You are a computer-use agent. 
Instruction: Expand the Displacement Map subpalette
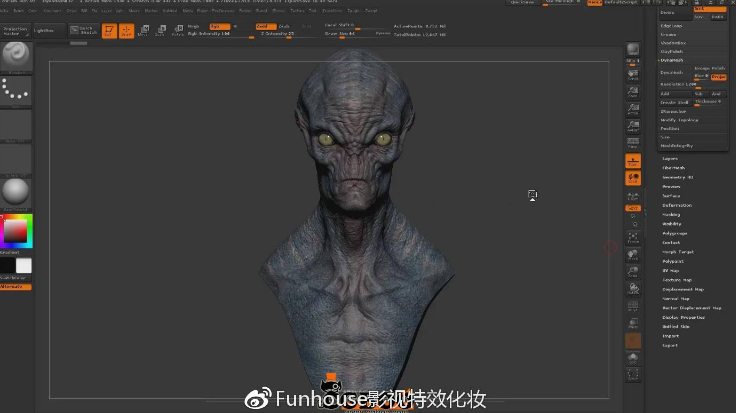683,289
